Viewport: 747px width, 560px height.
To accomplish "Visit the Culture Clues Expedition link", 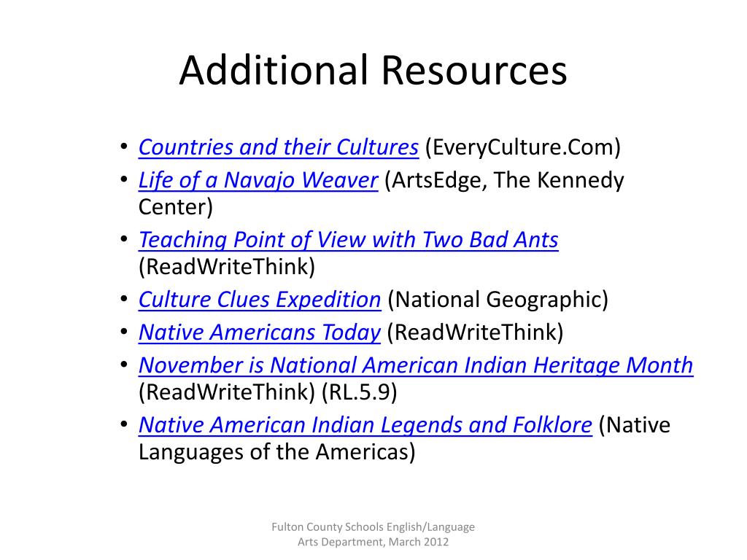I will [260, 300].
